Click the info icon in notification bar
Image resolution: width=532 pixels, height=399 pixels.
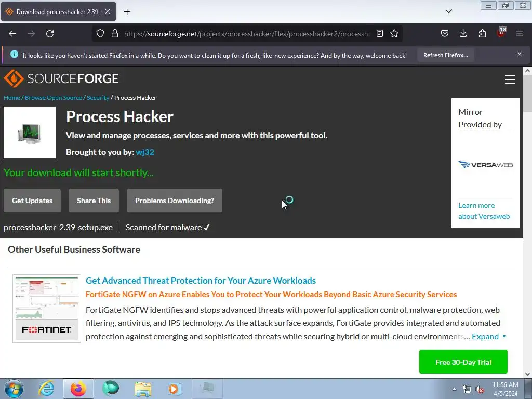coord(14,54)
